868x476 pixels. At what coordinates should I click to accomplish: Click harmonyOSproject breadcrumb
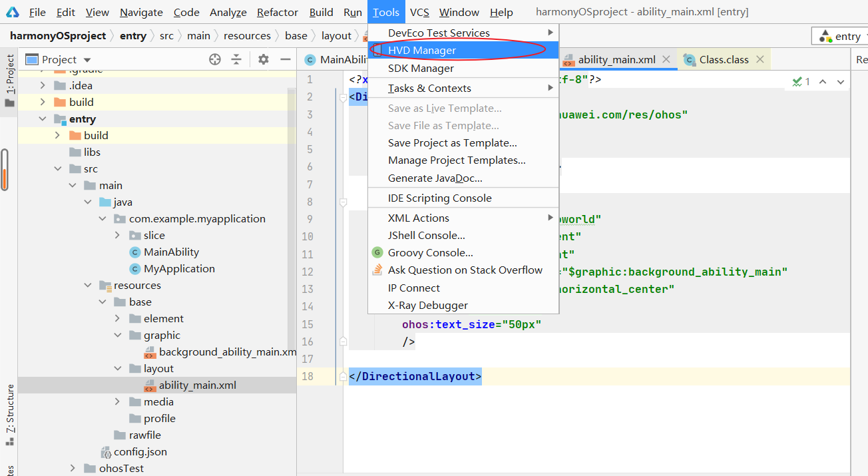pyautogui.click(x=58, y=36)
